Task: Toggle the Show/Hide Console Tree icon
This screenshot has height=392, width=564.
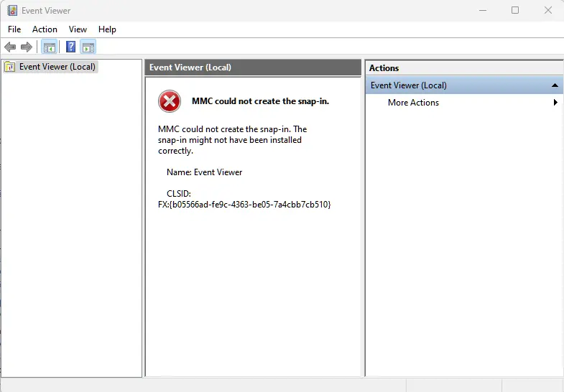Action: pos(50,47)
